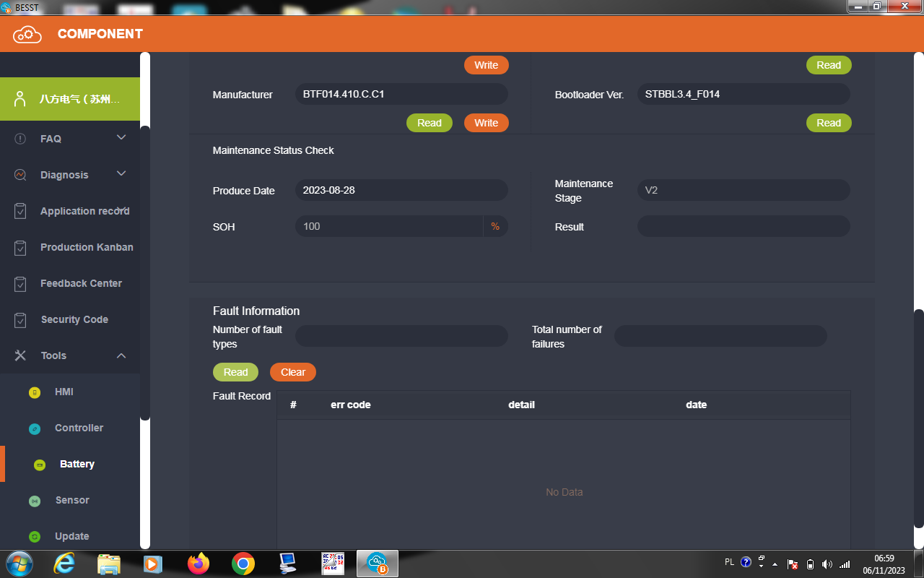Launch Internet Explorer from the taskbar
This screenshot has width=924, height=578.
point(64,564)
